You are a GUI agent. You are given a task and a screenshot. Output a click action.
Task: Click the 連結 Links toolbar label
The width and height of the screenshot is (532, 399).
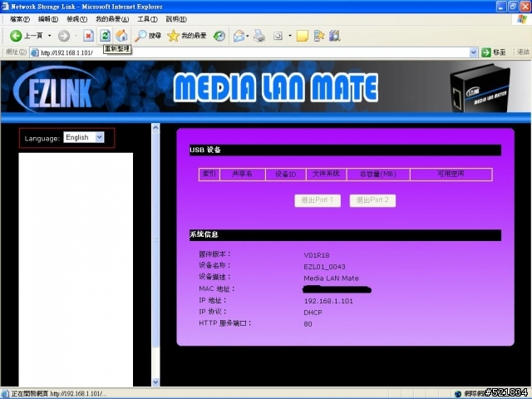(523, 52)
